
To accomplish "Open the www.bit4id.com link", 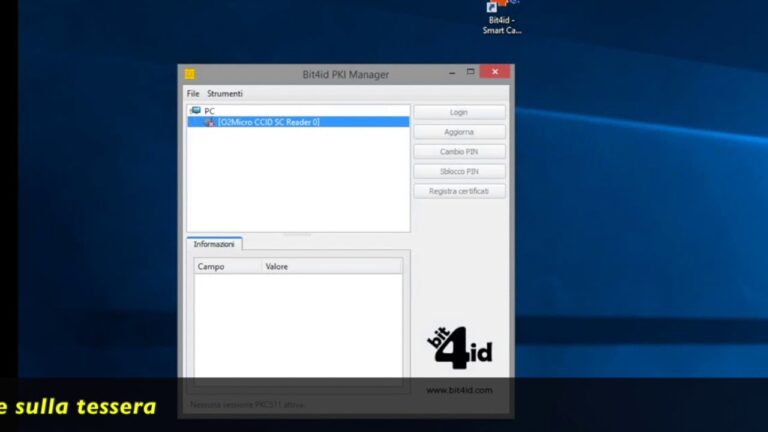I will pyautogui.click(x=459, y=390).
